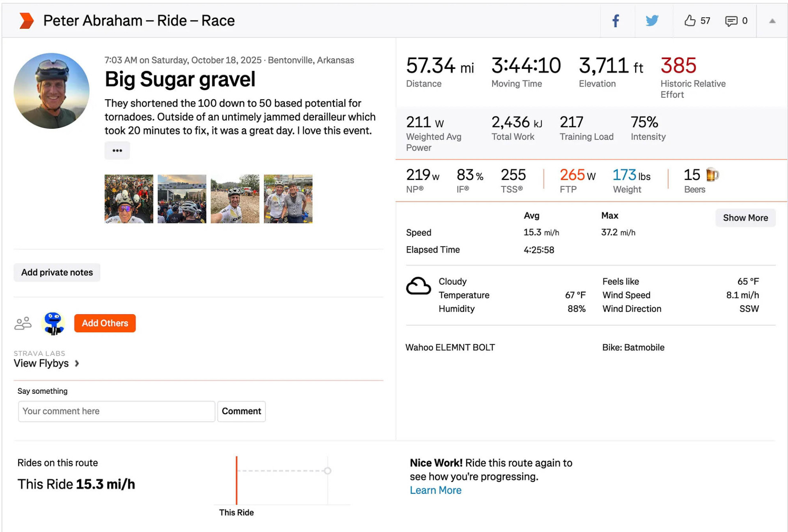Image resolution: width=788 pixels, height=532 pixels.
Task: Give kudos with thumbs-up icon
Action: pos(690,21)
